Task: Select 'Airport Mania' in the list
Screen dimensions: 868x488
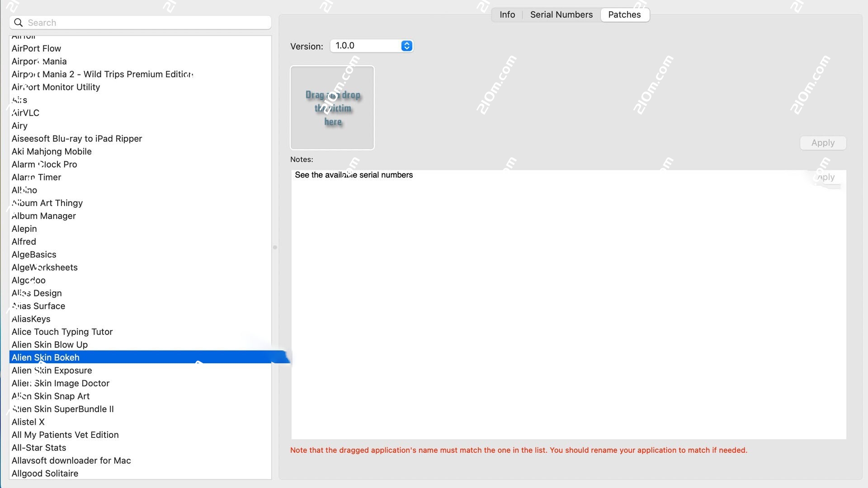Action: coord(140,61)
